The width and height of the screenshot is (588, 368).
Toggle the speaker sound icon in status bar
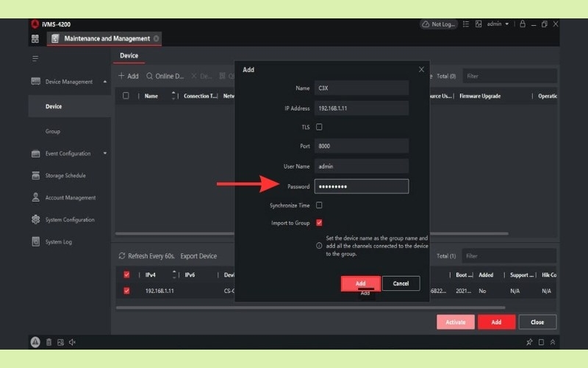[x=72, y=342]
